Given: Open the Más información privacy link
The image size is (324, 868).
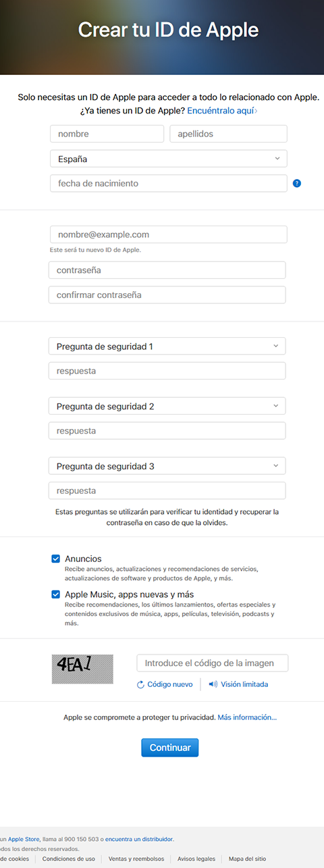Looking at the screenshot, I should click(x=247, y=717).
